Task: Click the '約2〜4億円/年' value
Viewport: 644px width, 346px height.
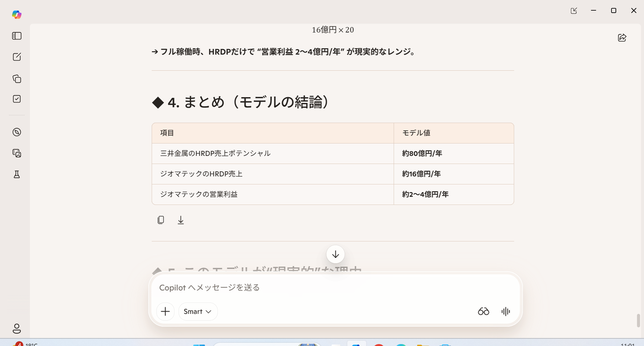Action: coord(425,194)
